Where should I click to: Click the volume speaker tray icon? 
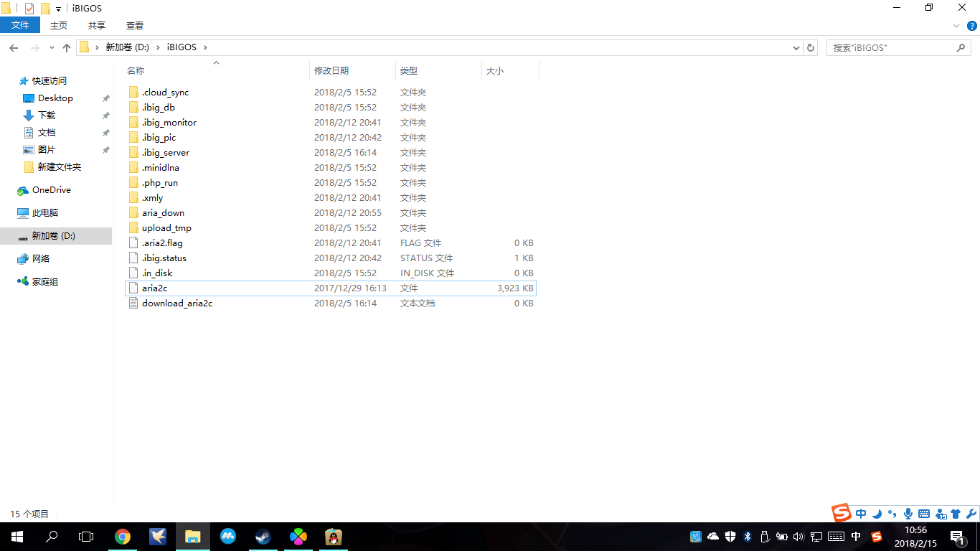click(799, 537)
